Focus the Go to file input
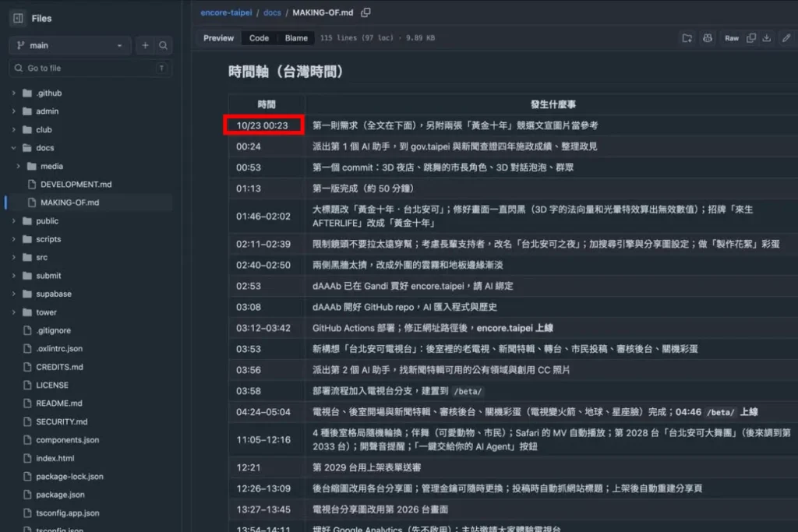The height and width of the screenshot is (532, 798). click(x=90, y=68)
